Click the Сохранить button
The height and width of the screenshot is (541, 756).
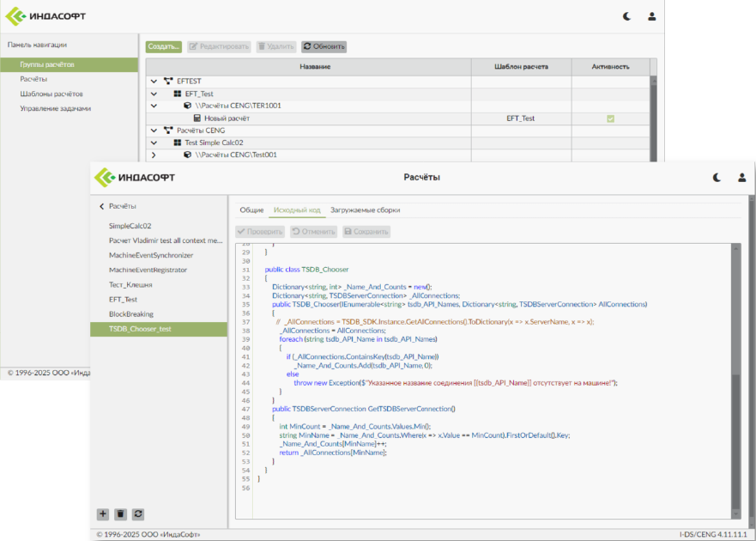366,232
